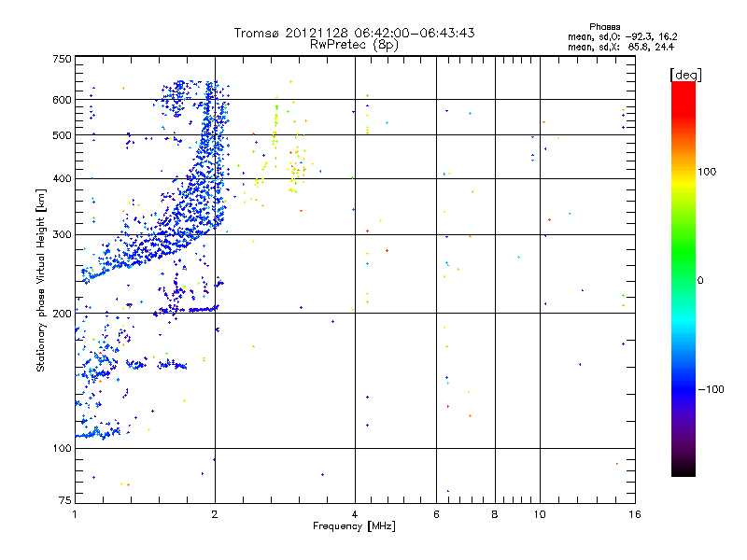Click the x-axis tick label '2'
The width and height of the screenshot is (747, 560).
tap(215, 514)
